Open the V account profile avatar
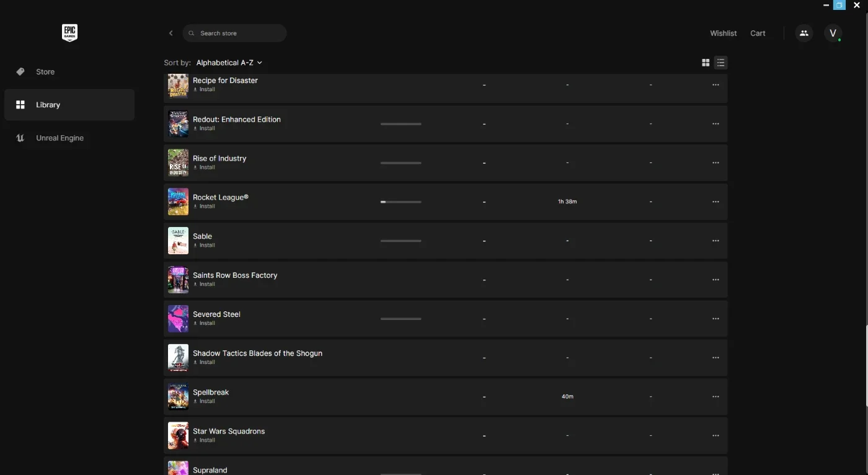Viewport: 868px width, 475px height. pyautogui.click(x=833, y=33)
